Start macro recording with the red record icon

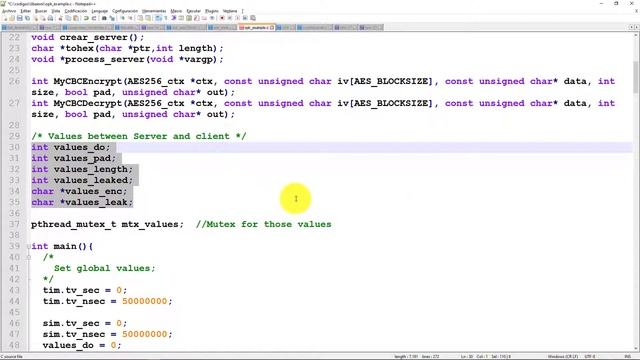tap(222, 18)
